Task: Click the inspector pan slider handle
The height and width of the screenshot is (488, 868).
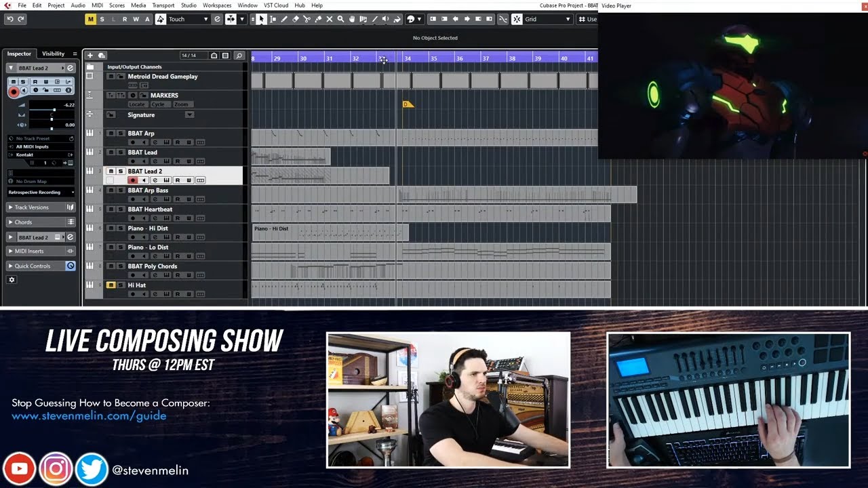Action: pyautogui.click(x=52, y=119)
